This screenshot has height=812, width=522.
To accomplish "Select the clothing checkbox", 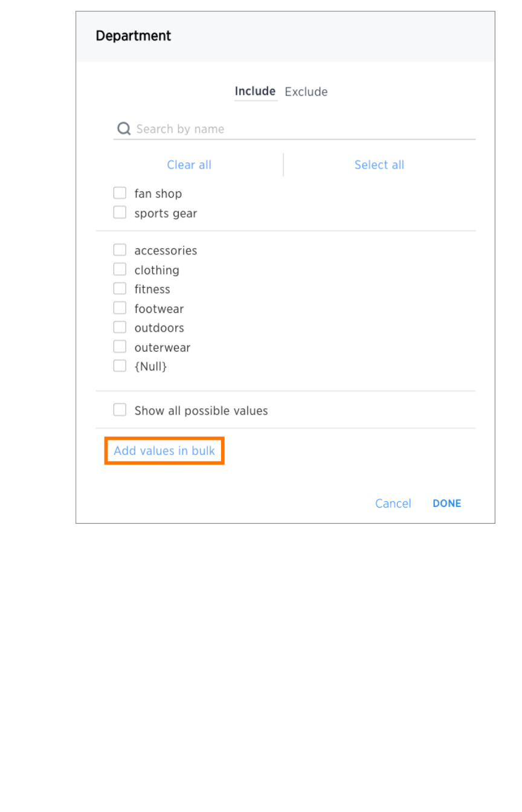I will (120, 269).
